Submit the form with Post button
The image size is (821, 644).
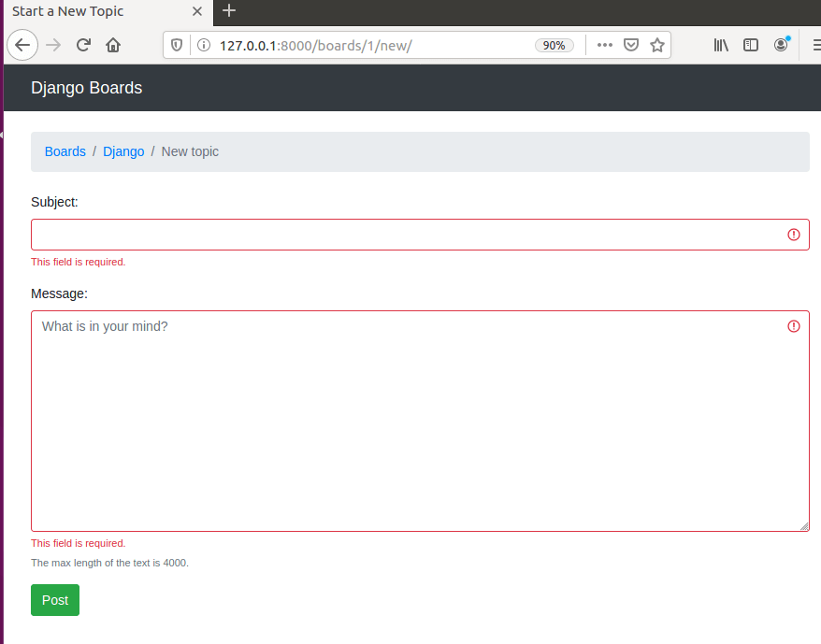[55, 600]
